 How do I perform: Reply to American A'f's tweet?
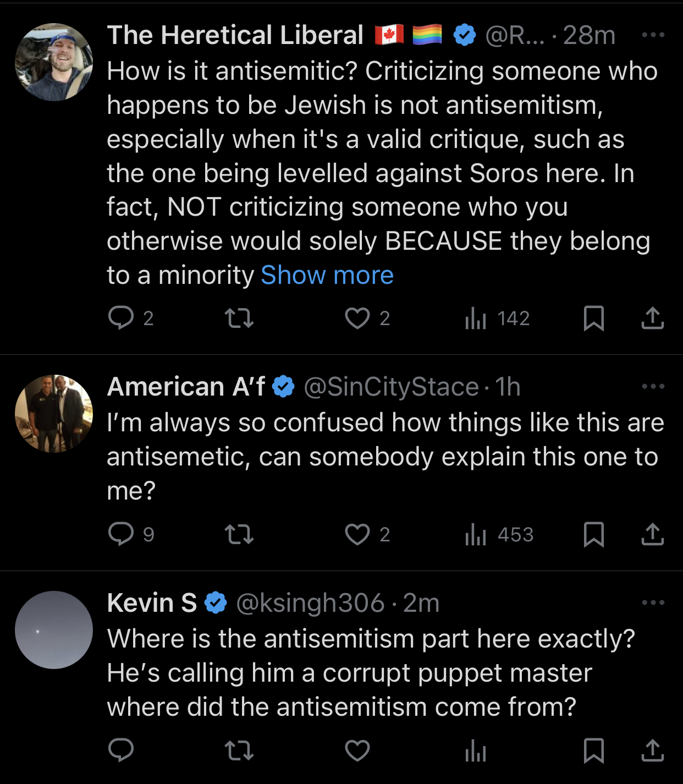[121, 534]
